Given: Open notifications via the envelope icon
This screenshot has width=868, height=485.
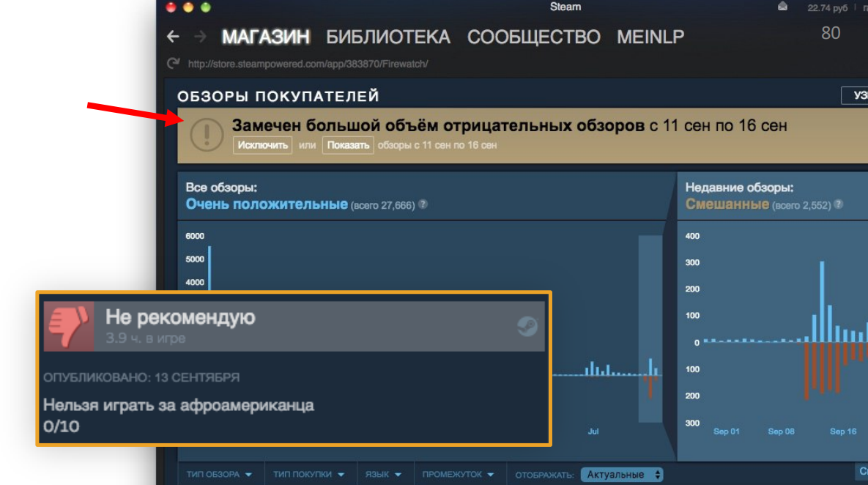Looking at the screenshot, I should click(782, 7).
